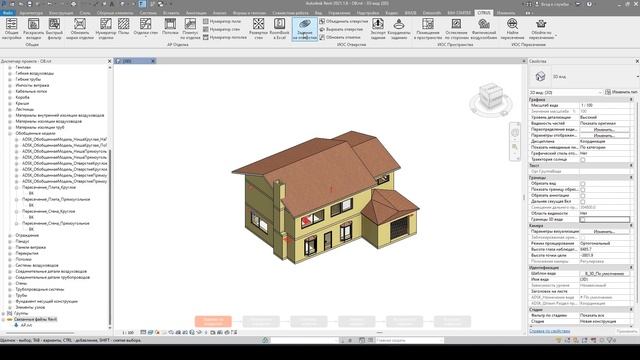Open Фактический воздухообмен tool

point(484,29)
